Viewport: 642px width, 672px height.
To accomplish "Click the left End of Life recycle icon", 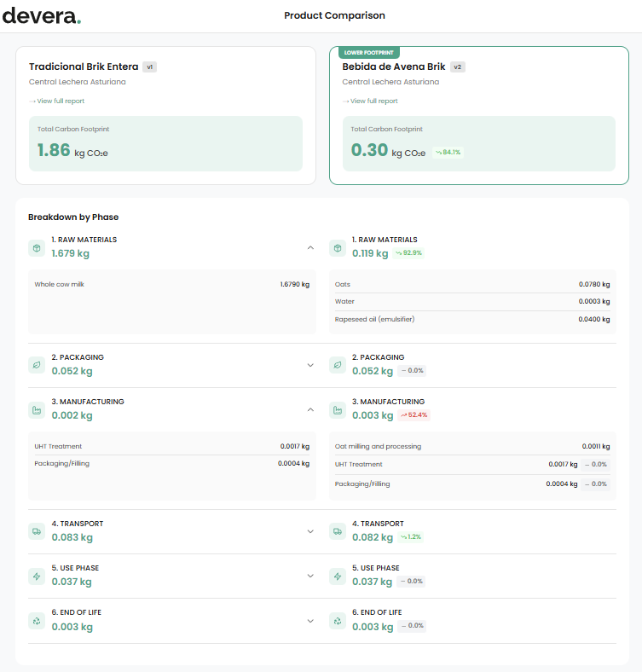I will (x=37, y=620).
